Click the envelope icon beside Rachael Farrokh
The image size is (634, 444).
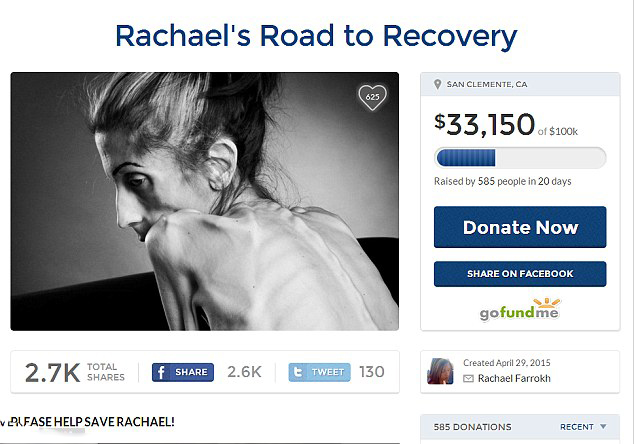tap(468, 378)
